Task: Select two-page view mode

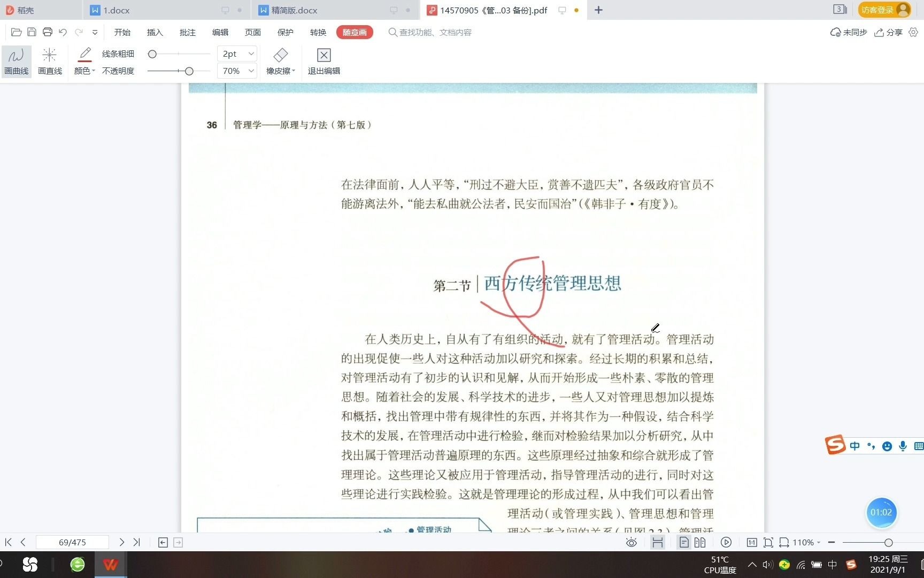Action: click(700, 542)
